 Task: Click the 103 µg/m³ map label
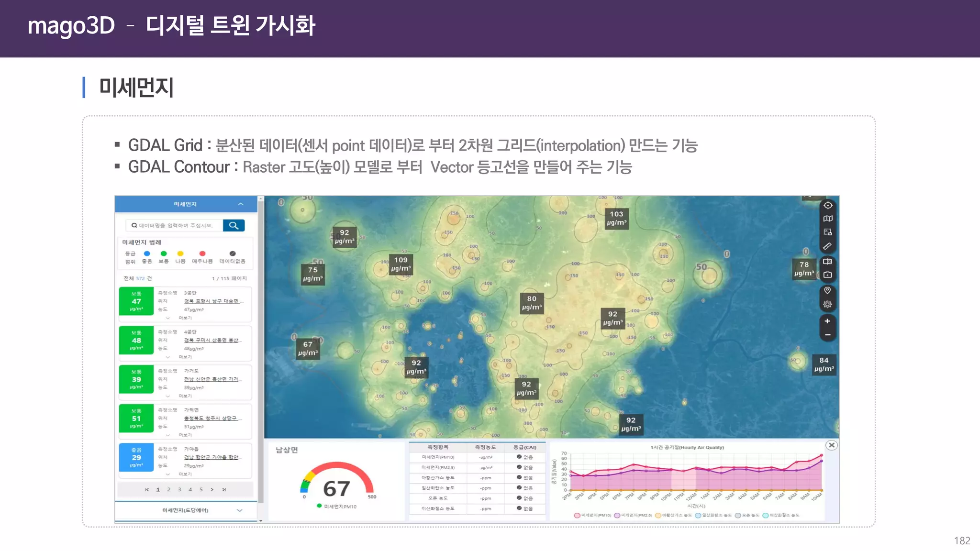point(616,218)
